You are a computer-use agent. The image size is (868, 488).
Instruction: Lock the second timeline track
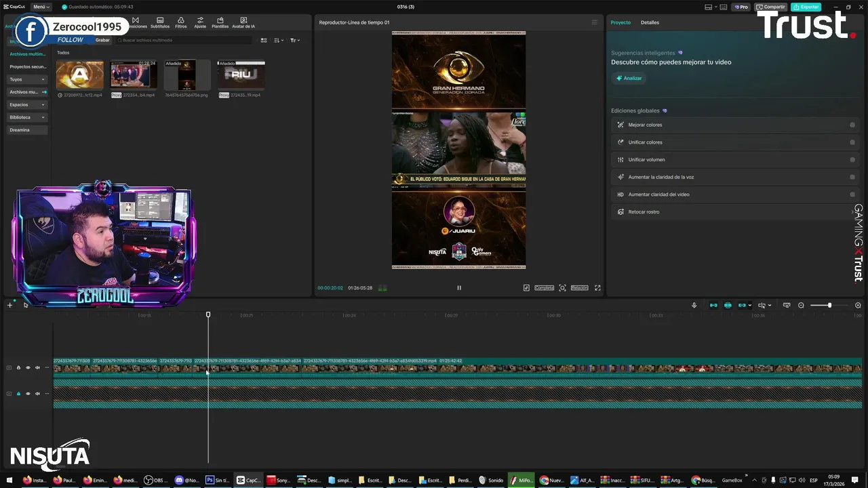(18, 393)
